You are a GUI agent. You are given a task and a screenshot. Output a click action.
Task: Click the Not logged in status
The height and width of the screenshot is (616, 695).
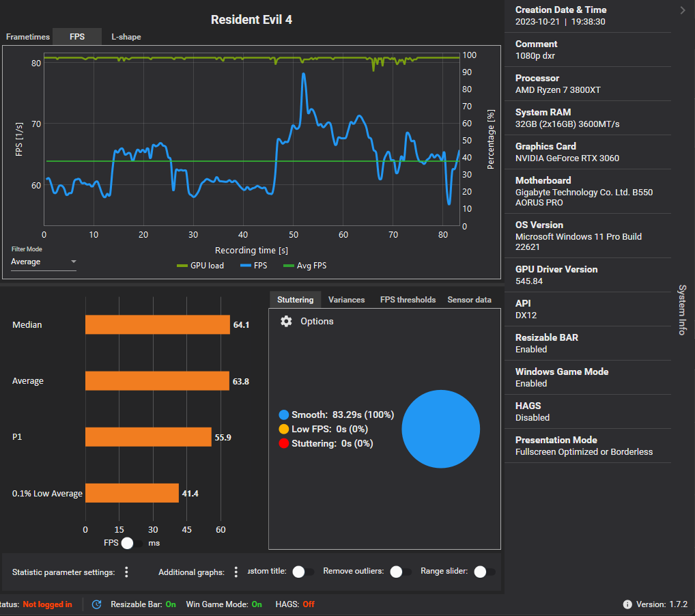pos(47,604)
